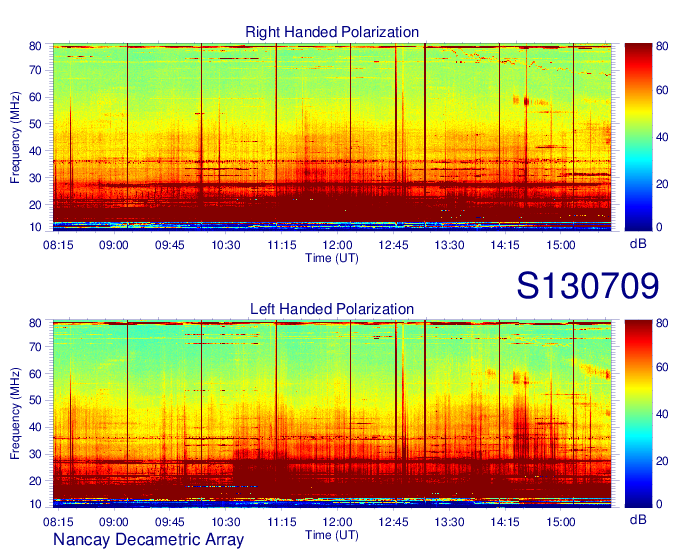680x552 pixels.
Task: Click the 'Right Handed Polarization' title
Action: (332, 32)
